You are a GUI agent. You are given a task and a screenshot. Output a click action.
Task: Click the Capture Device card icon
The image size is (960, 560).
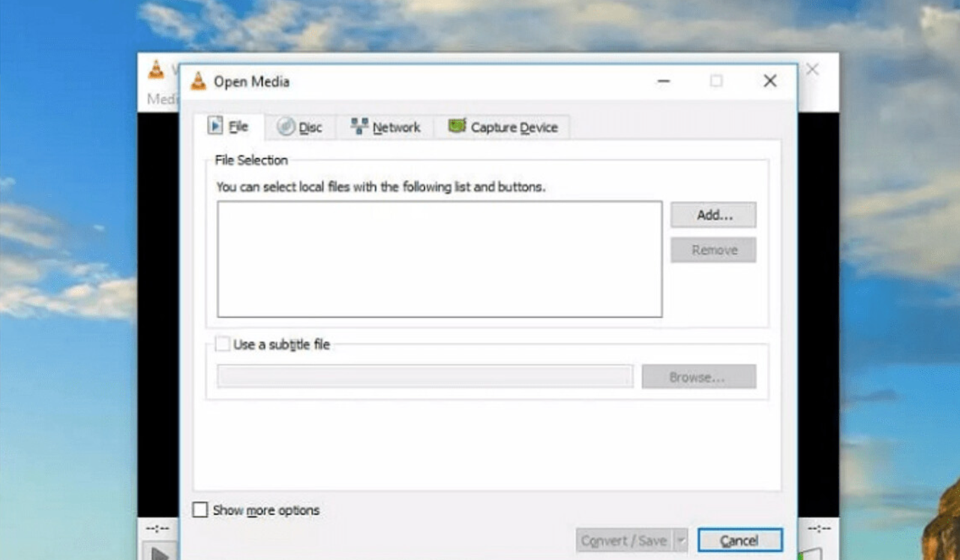457,126
